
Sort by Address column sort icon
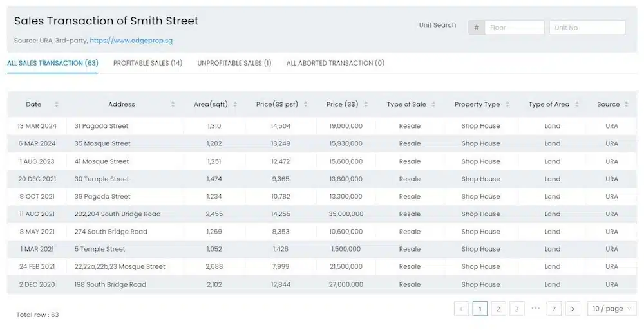[x=173, y=104]
